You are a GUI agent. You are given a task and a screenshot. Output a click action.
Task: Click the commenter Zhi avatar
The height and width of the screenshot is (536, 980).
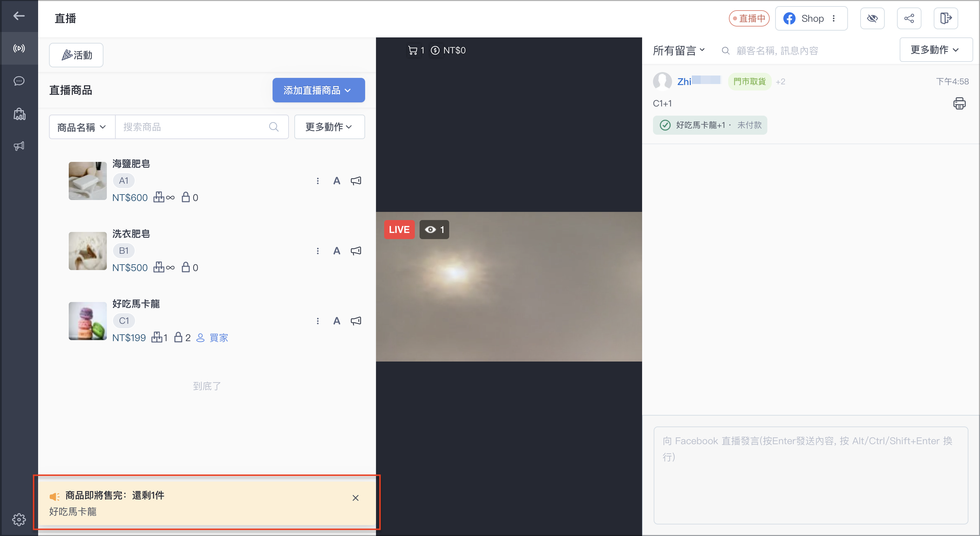[x=662, y=81]
